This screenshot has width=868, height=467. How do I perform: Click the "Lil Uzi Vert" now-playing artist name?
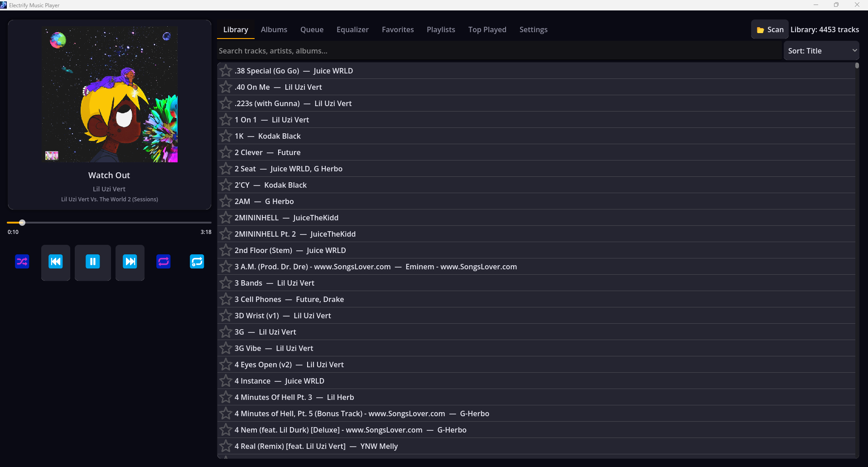(109, 189)
